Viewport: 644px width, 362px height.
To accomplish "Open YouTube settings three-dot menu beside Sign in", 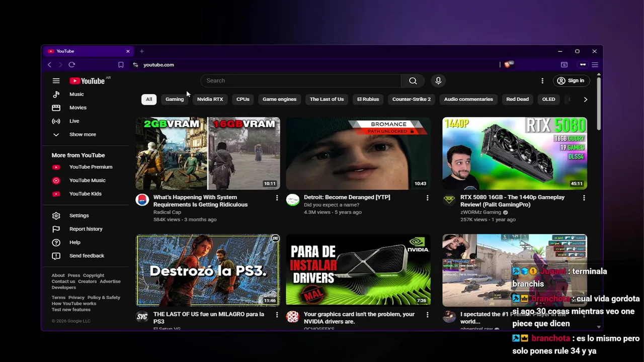I will point(542,80).
